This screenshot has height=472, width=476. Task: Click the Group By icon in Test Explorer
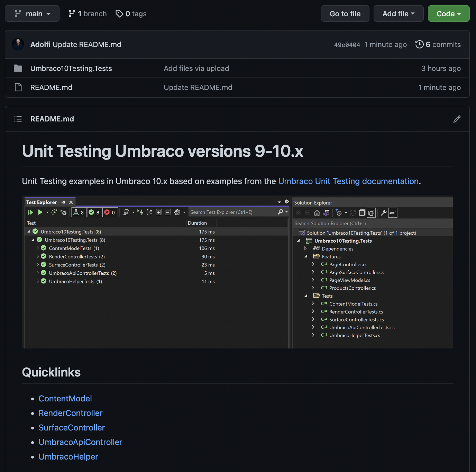[x=149, y=212]
